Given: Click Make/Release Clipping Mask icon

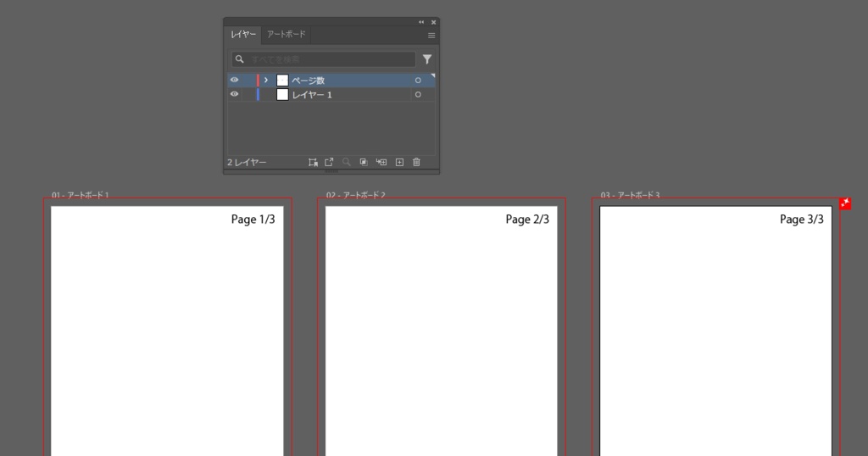Looking at the screenshot, I should pyautogui.click(x=364, y=162).
